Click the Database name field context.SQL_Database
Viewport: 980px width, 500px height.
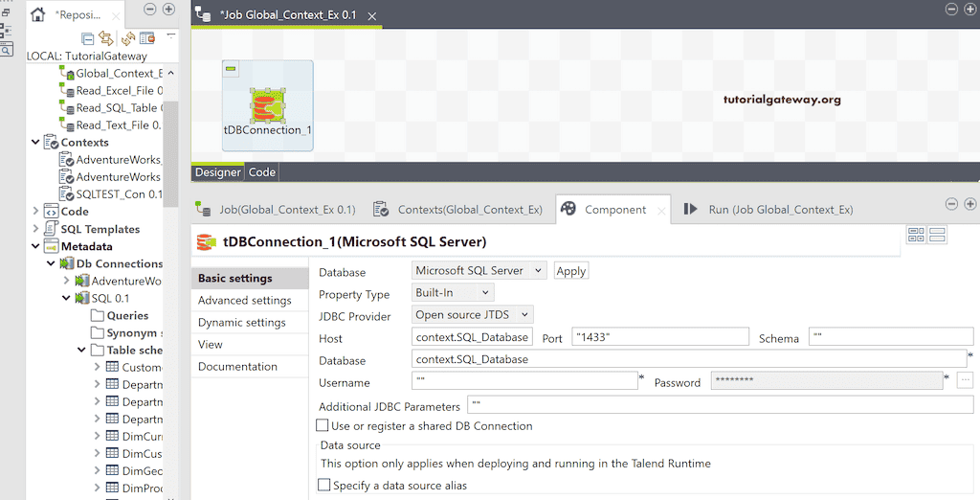(x=689, y=359)
